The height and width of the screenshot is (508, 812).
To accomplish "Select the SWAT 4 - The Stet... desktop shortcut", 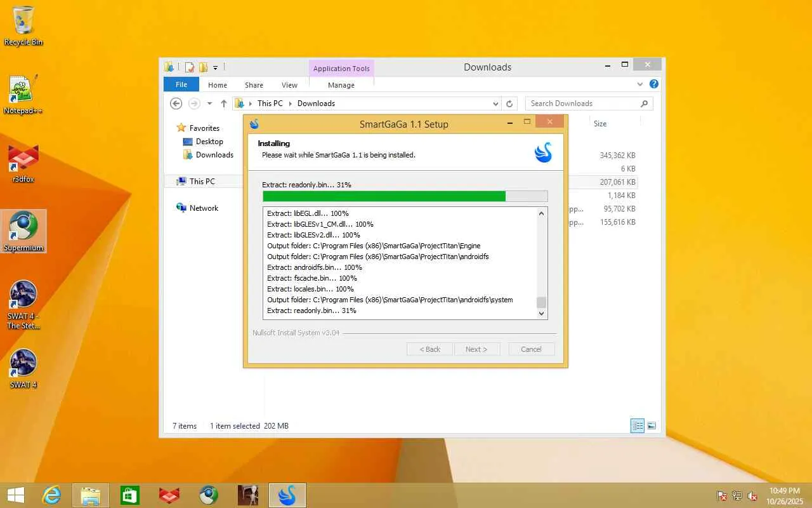I will click(x=23, y=305).
